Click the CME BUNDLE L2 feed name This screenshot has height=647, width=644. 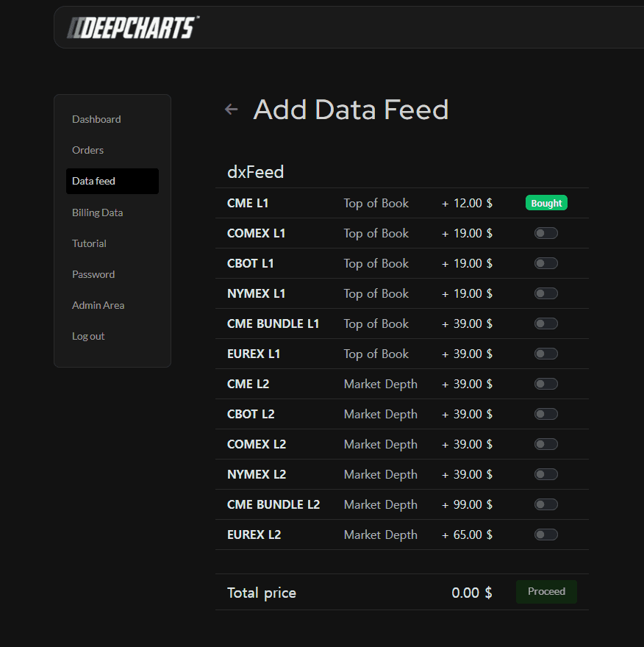(273, 504)
